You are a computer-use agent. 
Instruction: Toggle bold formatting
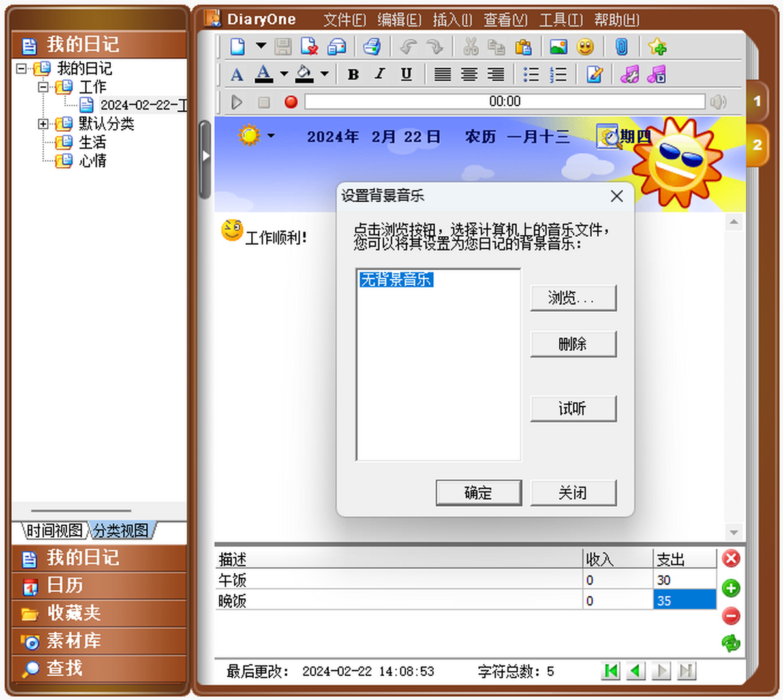pos(354,74)
